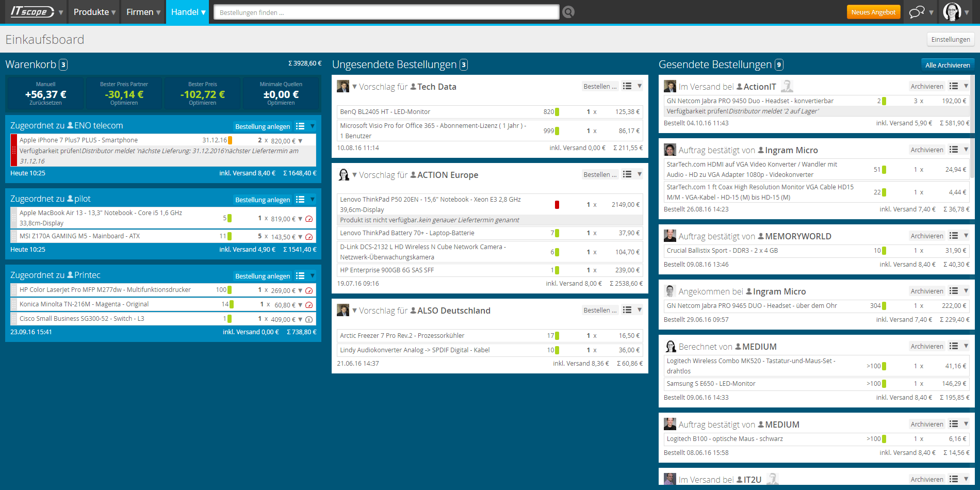Open the Arctic Freezer 7 Pro product
The image size is (980, 490).
tap(402, 335)
